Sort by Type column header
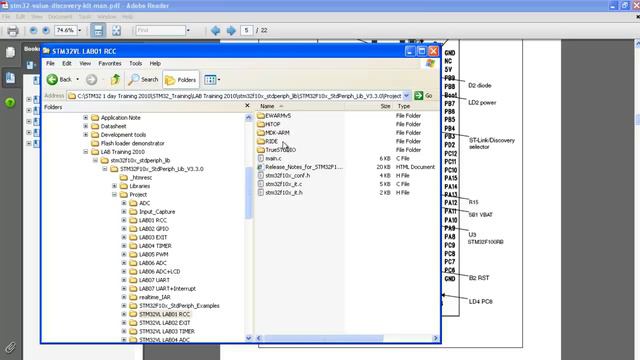 pos(404,106)
